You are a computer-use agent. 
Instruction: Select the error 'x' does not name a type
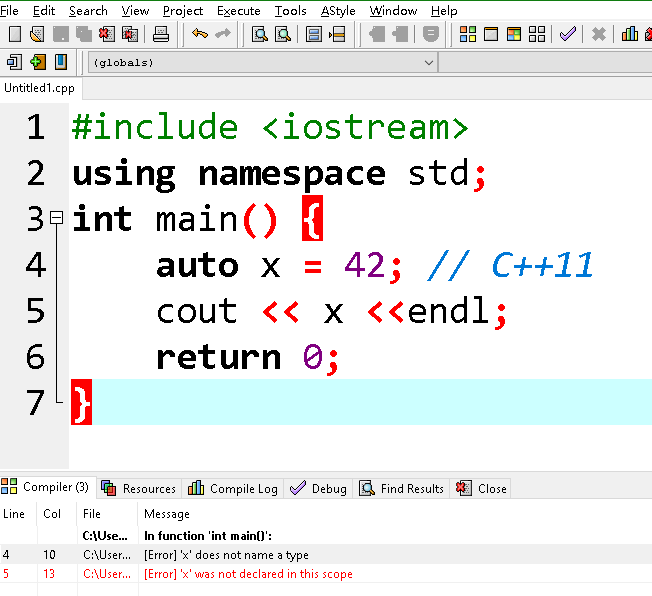coord(226,555)
